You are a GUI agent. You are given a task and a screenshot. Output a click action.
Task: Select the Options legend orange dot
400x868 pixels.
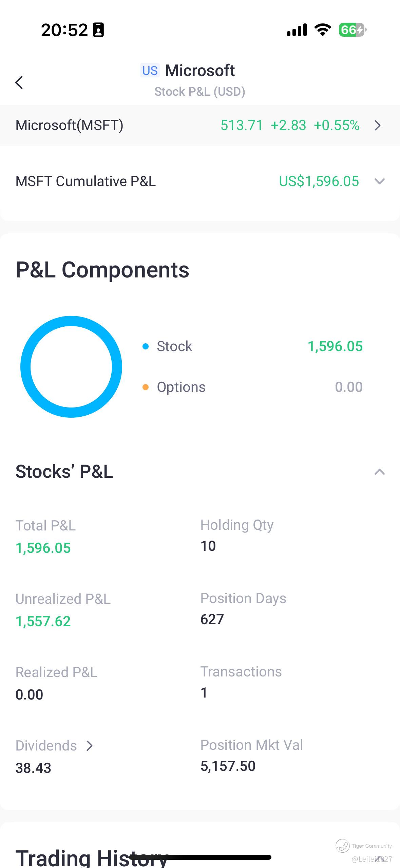click(x=146, y=387)
